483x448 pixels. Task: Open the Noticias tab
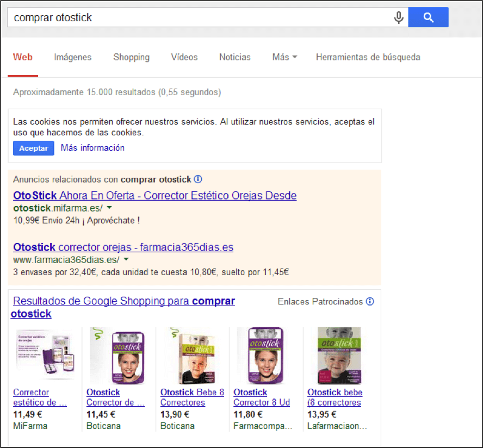pyautogui.click(x=235, y=57)
